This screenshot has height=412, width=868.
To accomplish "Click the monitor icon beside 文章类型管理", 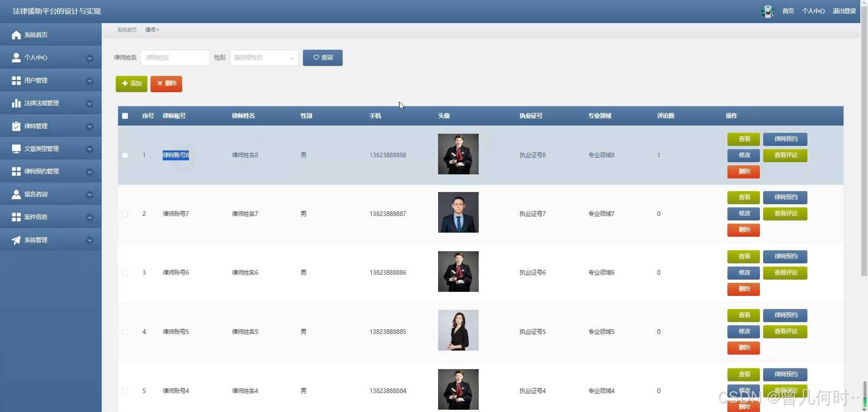I will 16,149.
